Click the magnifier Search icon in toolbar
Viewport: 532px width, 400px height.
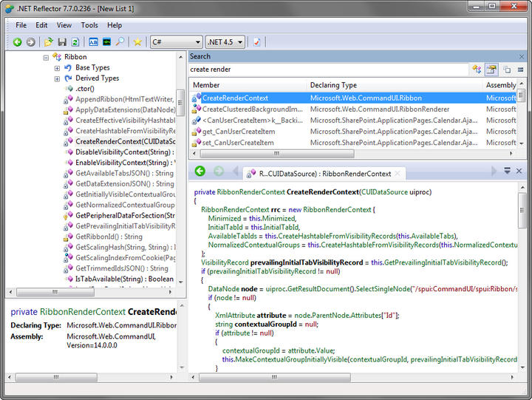coord(120,42)
